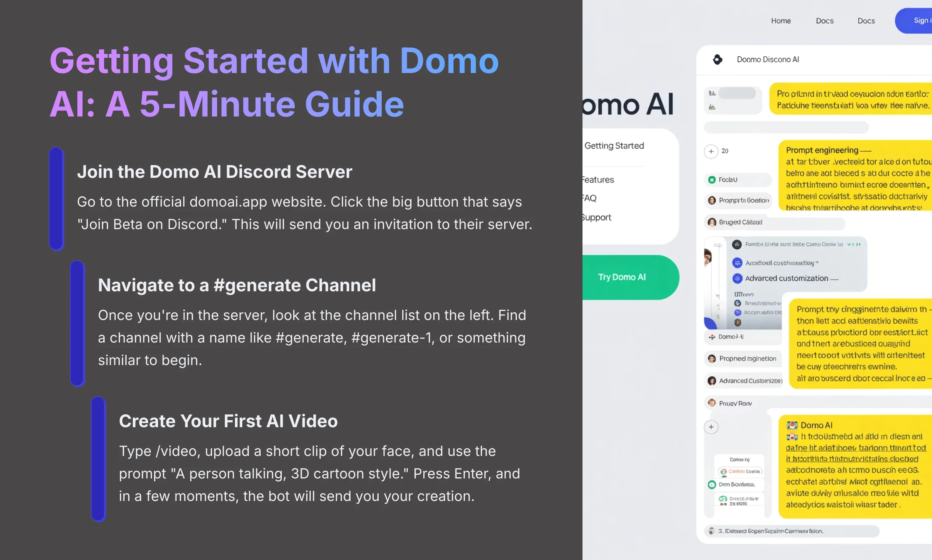932x560 pixels.
Task: Open the Getting Started sidebar item
Action: 614,146
